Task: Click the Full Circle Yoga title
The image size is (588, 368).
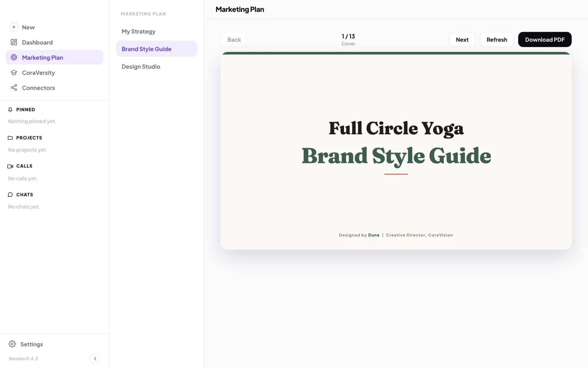Action: (x=396, y=128)
